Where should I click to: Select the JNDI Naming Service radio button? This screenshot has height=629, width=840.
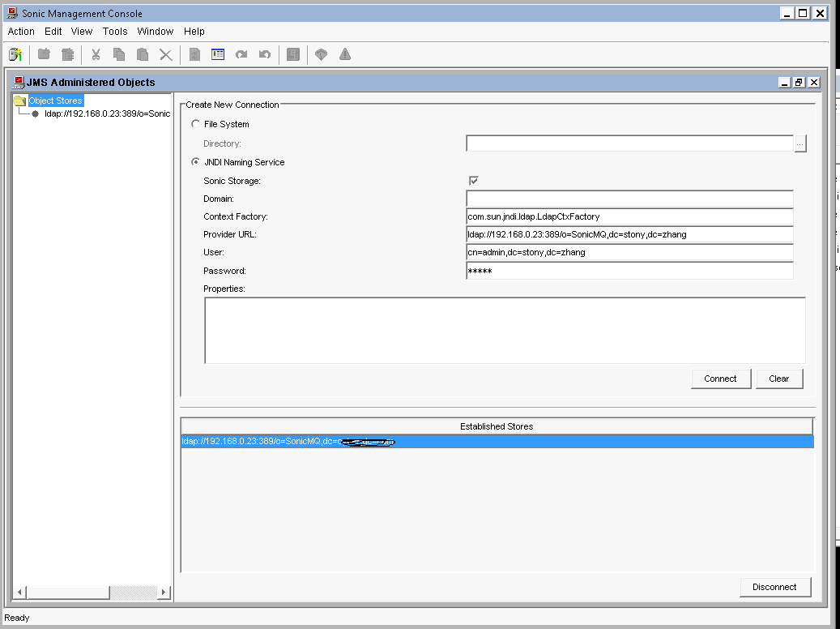coord(195,161)
